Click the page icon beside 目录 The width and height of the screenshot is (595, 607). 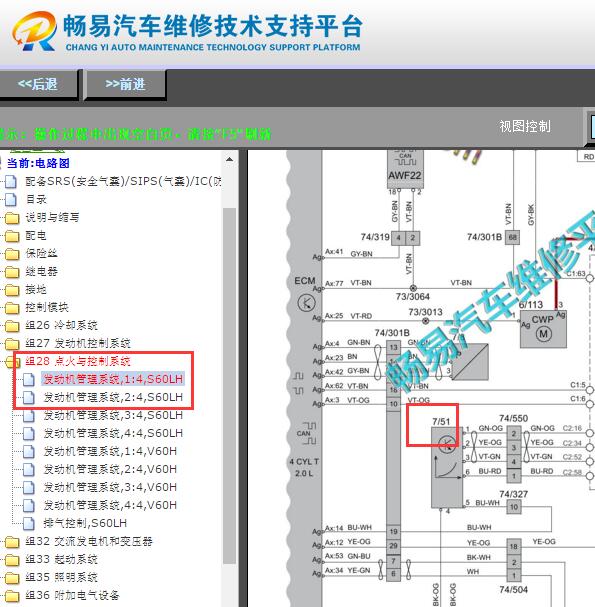click(11, 199)
